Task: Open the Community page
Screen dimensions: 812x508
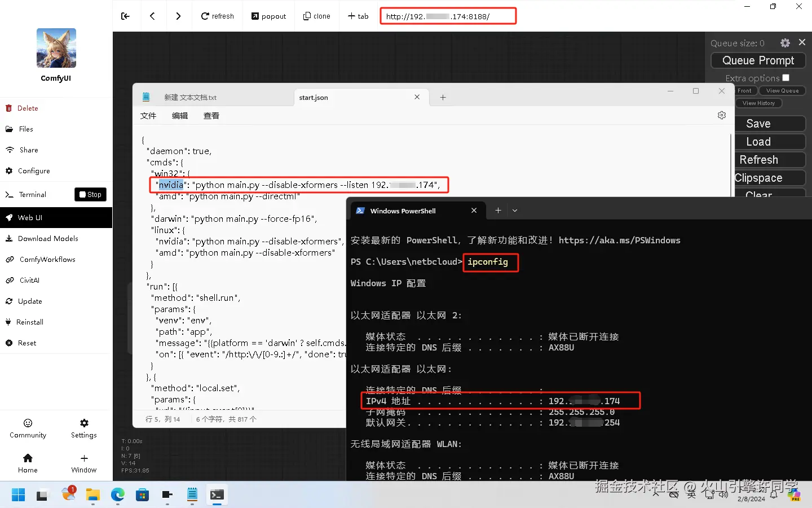Action: click(28, 428)
